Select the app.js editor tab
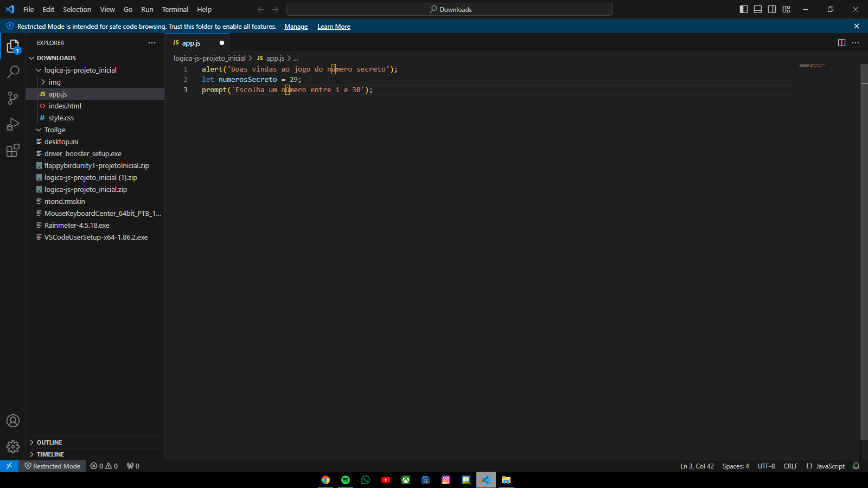The height and width of the screenshot is (488, 868). click(x=197, y=43)
